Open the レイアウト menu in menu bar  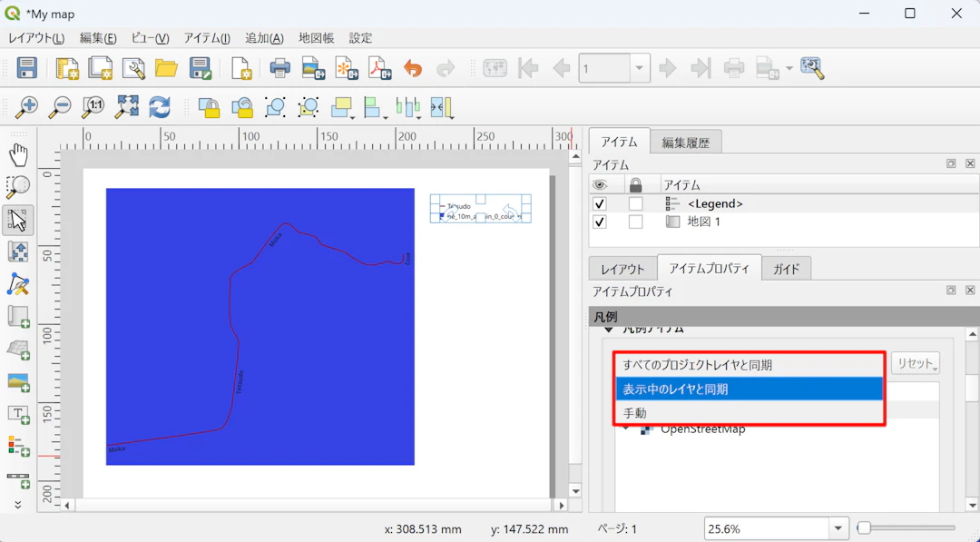click(x=36, y=38)
